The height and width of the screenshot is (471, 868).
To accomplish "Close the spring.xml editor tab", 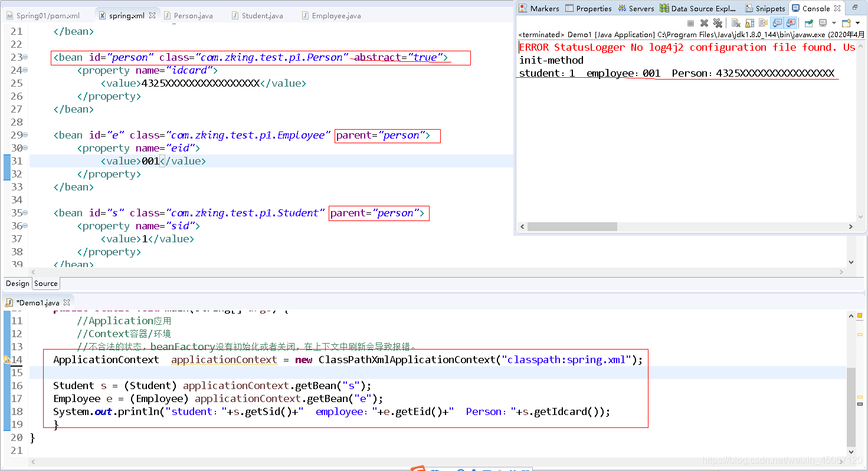I will (152, 15).
